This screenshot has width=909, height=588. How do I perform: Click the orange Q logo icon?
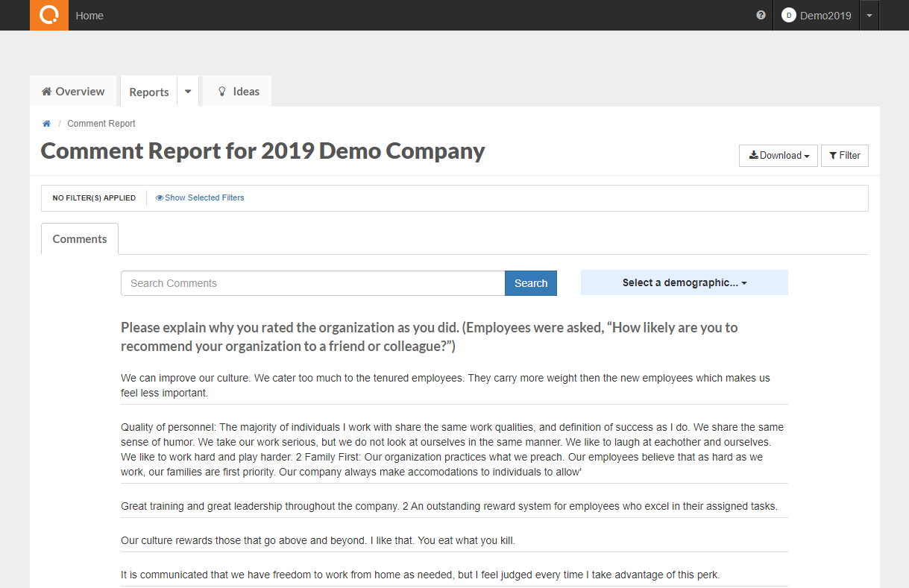click(x=49, y=15)
